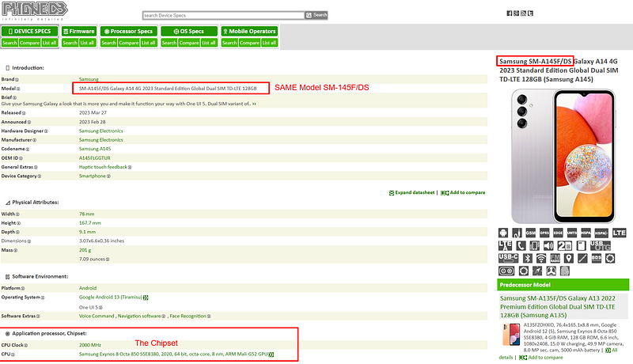The height and width of the screenshot is (364, 633).
Task: Open the OS Specs menu
Action: pyautogui.click(x=189, y=31)
